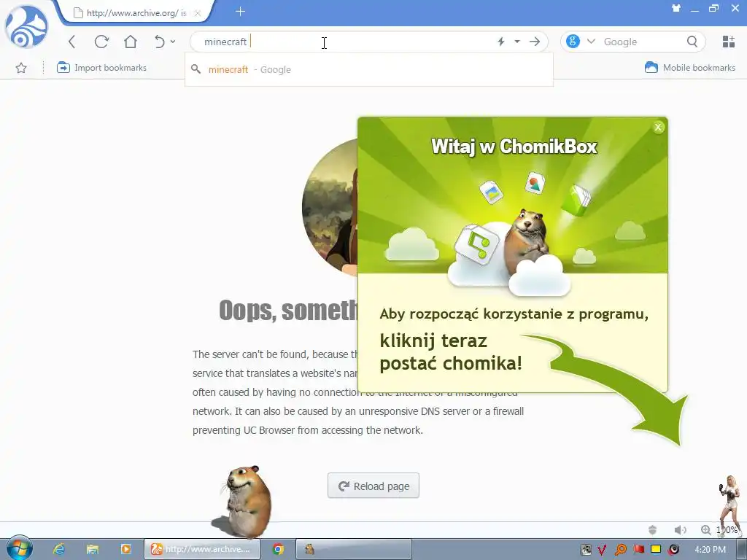This screenshot has height=560, width=747.
Task: Close the ChomikBox welcome popup
Action: tap(658, 127)
